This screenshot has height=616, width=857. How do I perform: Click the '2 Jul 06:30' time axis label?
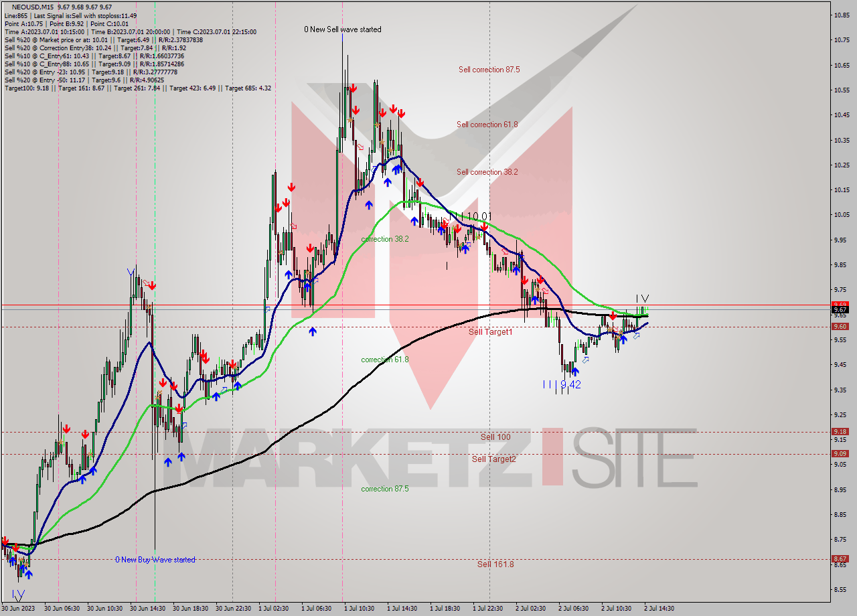[x=574, y=609]
